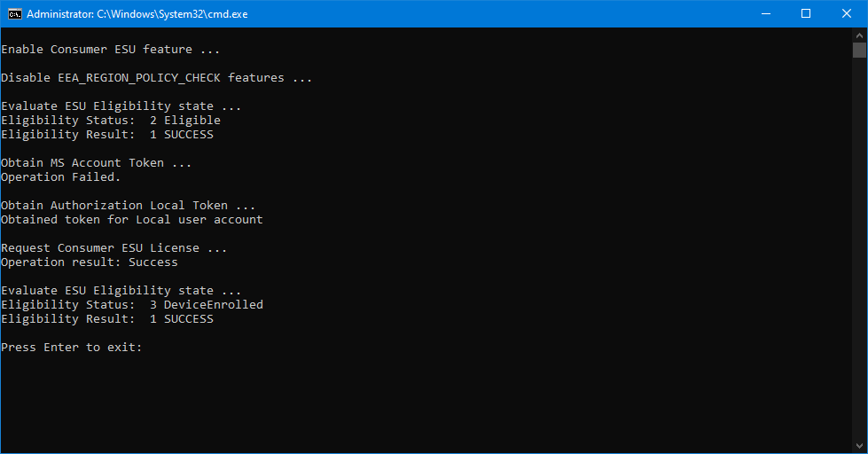The width and height of the screenshot is (868, 454).
Task: Click the 'Request Consumer ESU License' line
Action: point(113,248)
